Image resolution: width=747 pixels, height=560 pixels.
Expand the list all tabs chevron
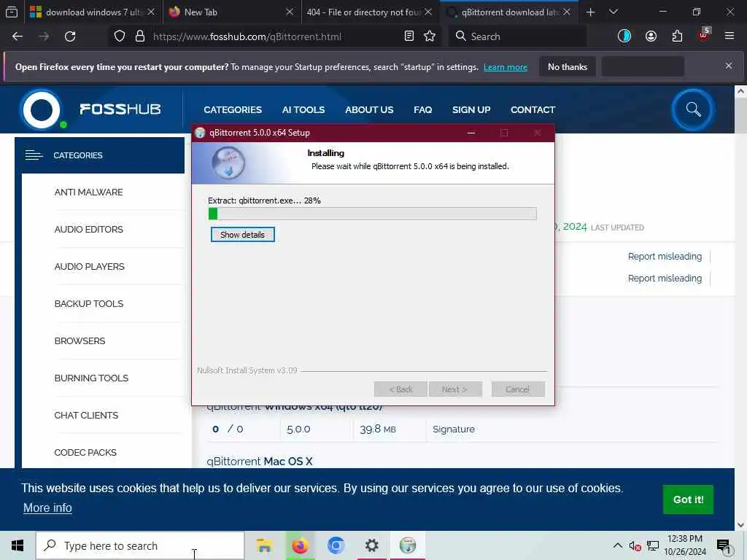614,12
